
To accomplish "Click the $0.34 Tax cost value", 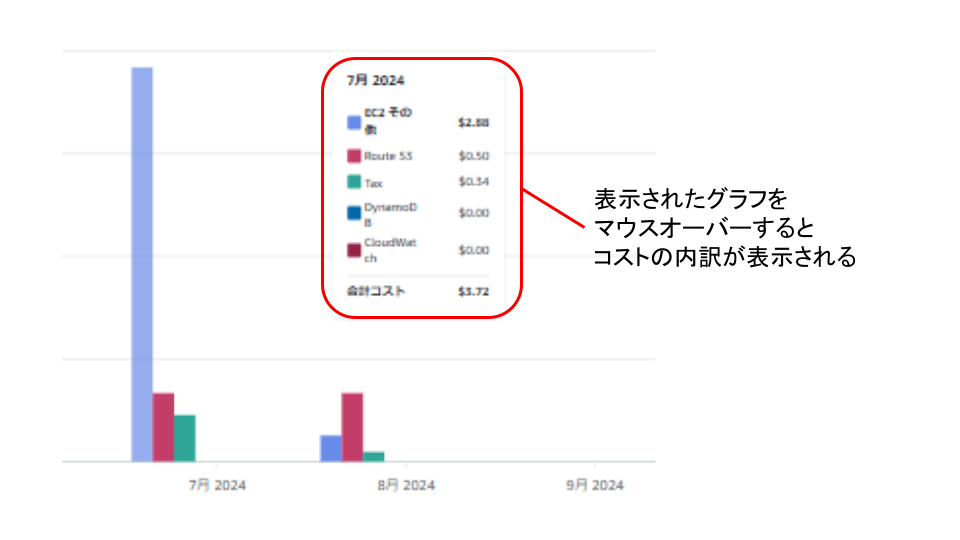I will click(x=473, y=182).
